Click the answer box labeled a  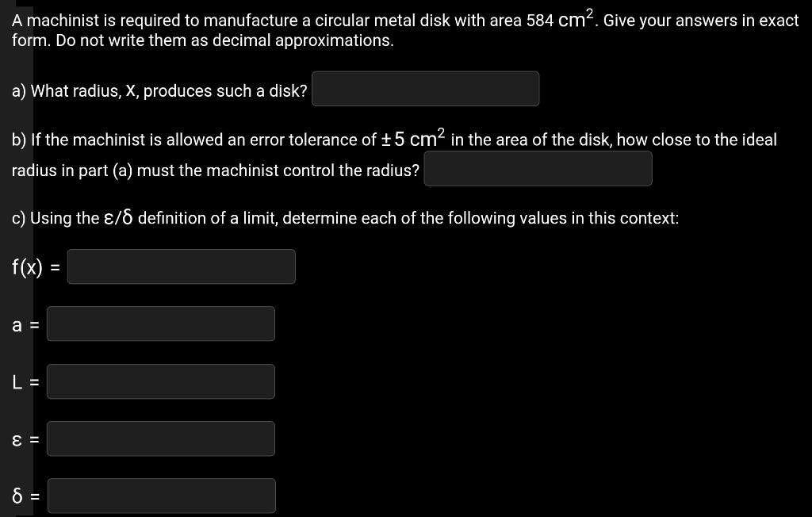click(x=160, y=324)
